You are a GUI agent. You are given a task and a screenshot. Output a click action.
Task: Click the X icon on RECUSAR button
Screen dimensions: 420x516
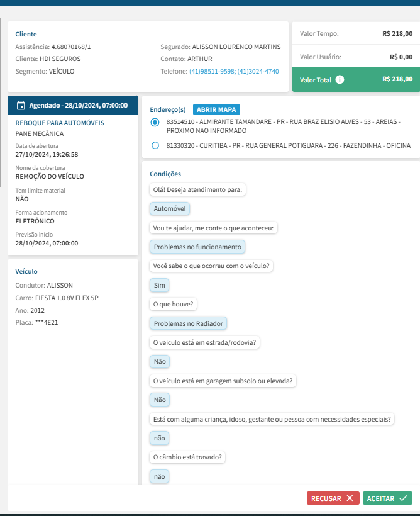coord(350,498)
